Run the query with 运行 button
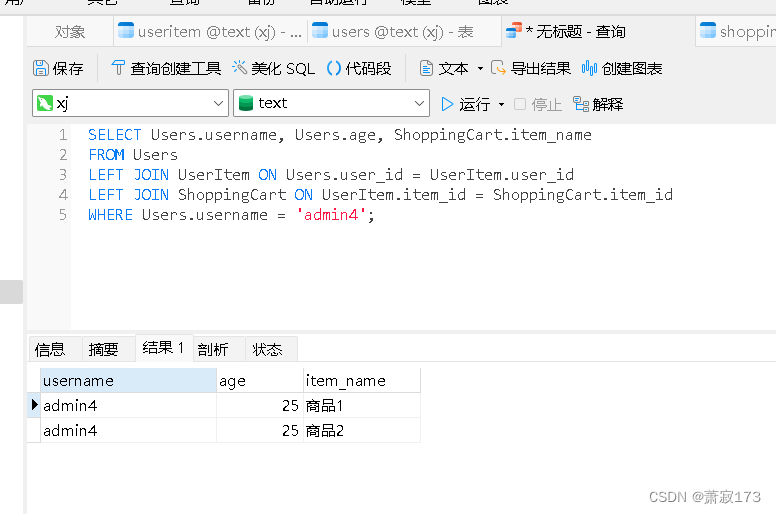 coord(465,104)
